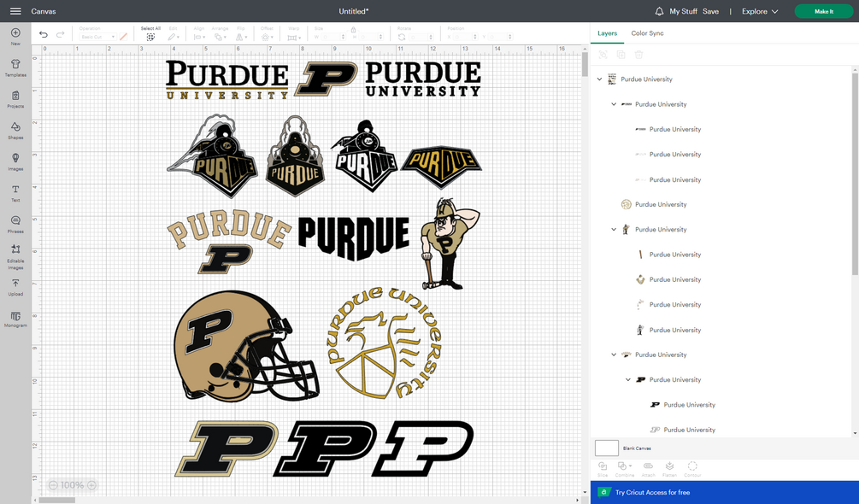Open the notifications bell
The width and height of the screenshot is (859, 504).
click(x=659, y=11)
